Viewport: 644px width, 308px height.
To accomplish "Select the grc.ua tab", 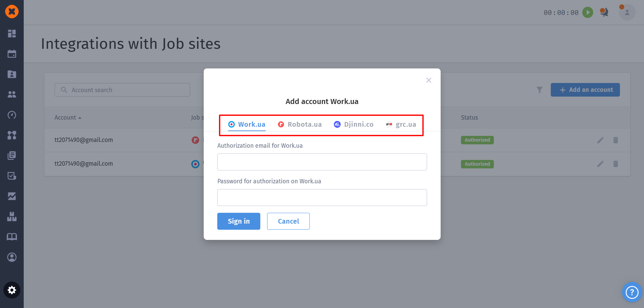I will pyautogui.click(x=401, y=124).
